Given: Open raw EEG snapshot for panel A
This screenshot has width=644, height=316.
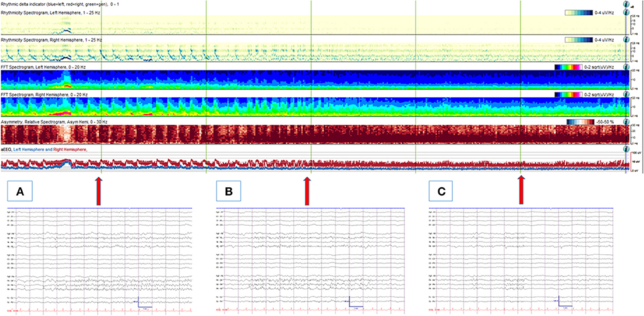Looking at the screenshot, I should click(x=100, y=261).
